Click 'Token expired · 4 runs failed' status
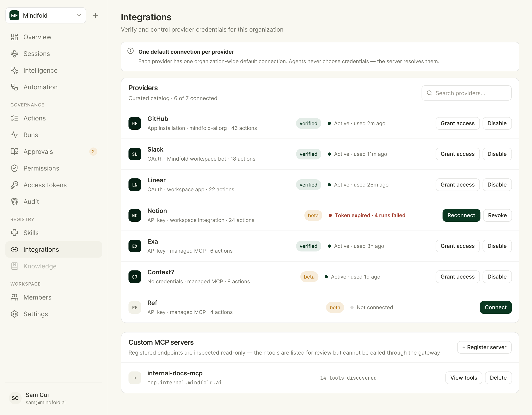 (370, 215)
